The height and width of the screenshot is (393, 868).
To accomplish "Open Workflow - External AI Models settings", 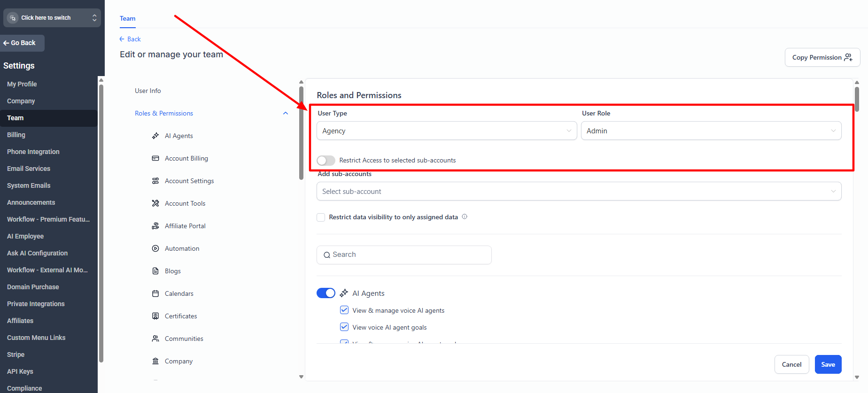I will [47, 270].
